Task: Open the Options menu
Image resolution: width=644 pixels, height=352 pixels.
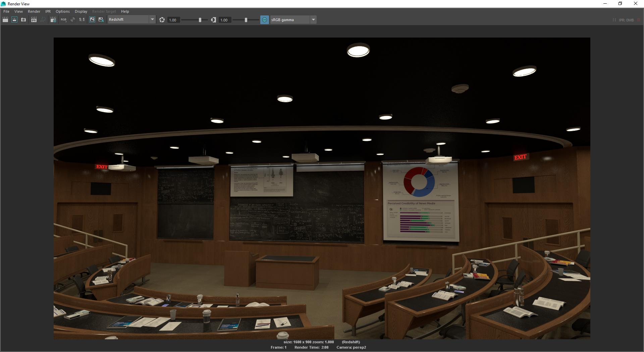Action: point(63,11)
